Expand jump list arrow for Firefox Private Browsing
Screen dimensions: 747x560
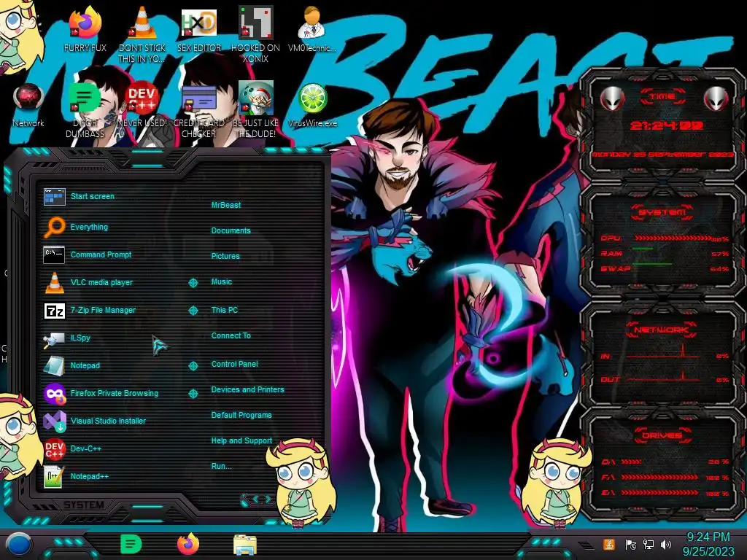pos(193,393)
